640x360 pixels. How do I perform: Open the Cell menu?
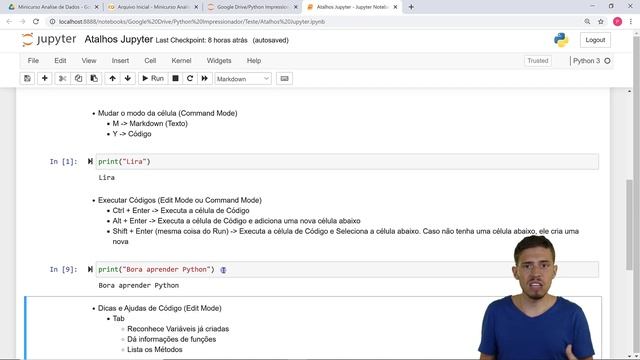point(150,60)
